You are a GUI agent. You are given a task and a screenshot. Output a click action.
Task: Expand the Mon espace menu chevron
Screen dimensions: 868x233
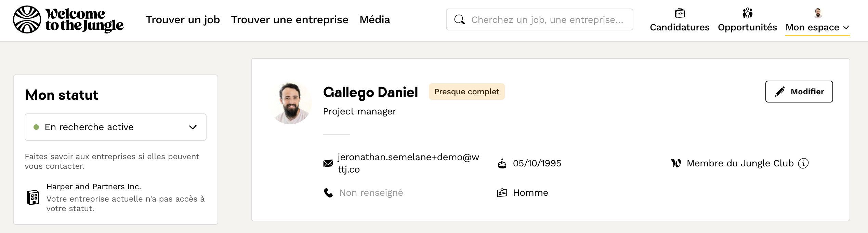[x=846, y=27]
